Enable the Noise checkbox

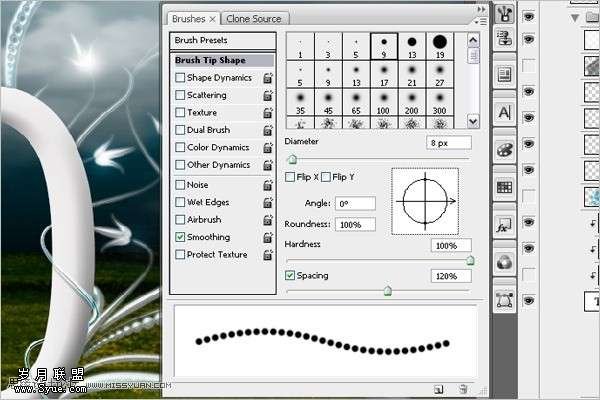pyautogui.click(x=180, y=185)
